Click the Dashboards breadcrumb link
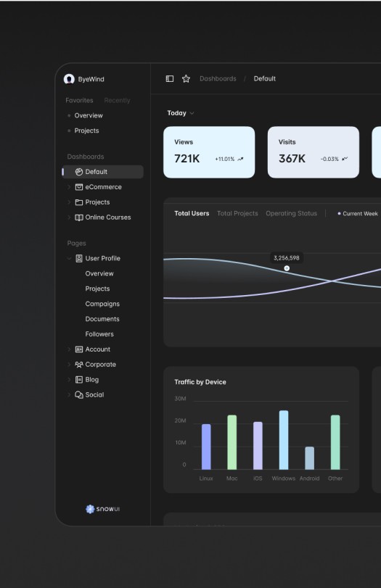This screenshot has height=588, width=381. (218, 79)
